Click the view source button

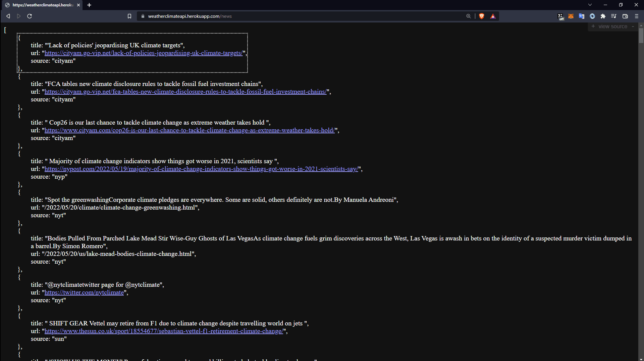(613, 27)
